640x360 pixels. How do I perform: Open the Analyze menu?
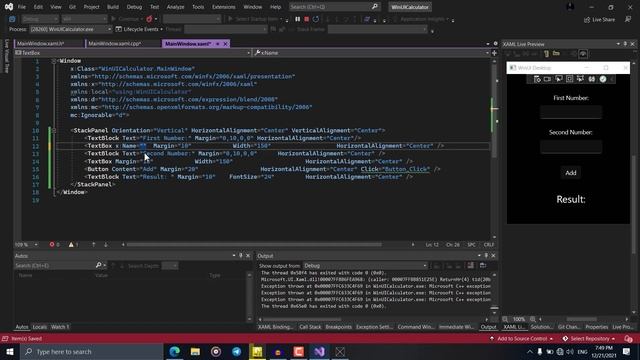176,7
